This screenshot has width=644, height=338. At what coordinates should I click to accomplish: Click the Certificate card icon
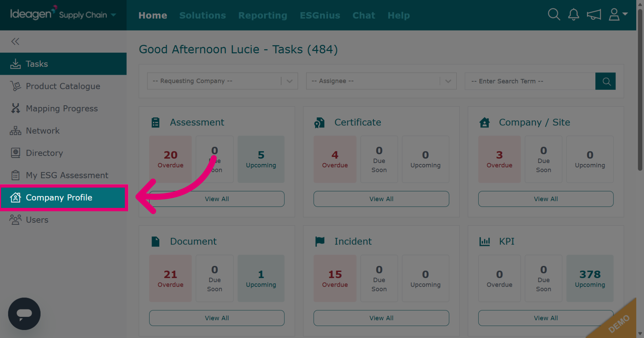319,123
